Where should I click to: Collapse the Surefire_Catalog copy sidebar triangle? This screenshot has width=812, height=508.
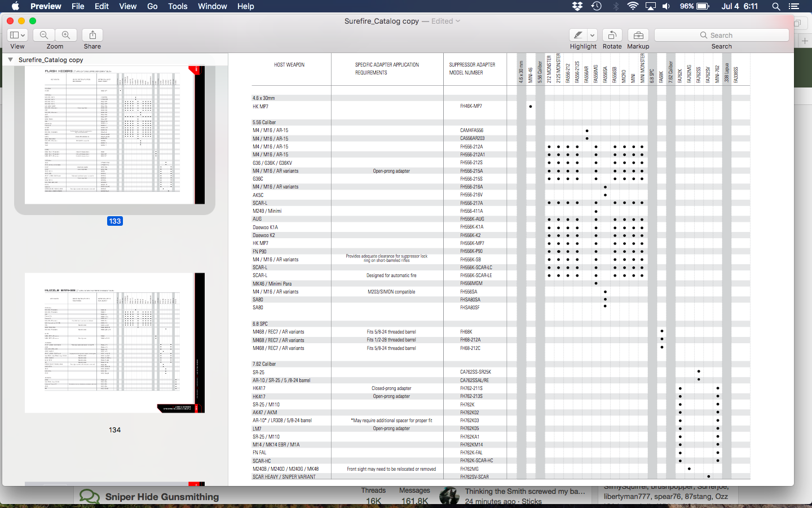pos(10,59)
